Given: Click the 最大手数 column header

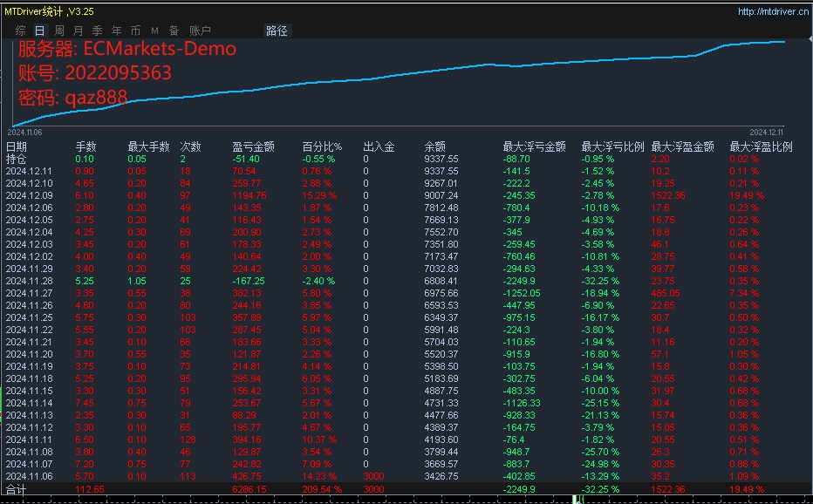Looking at the screenshot, I should [x=149, y=146].
